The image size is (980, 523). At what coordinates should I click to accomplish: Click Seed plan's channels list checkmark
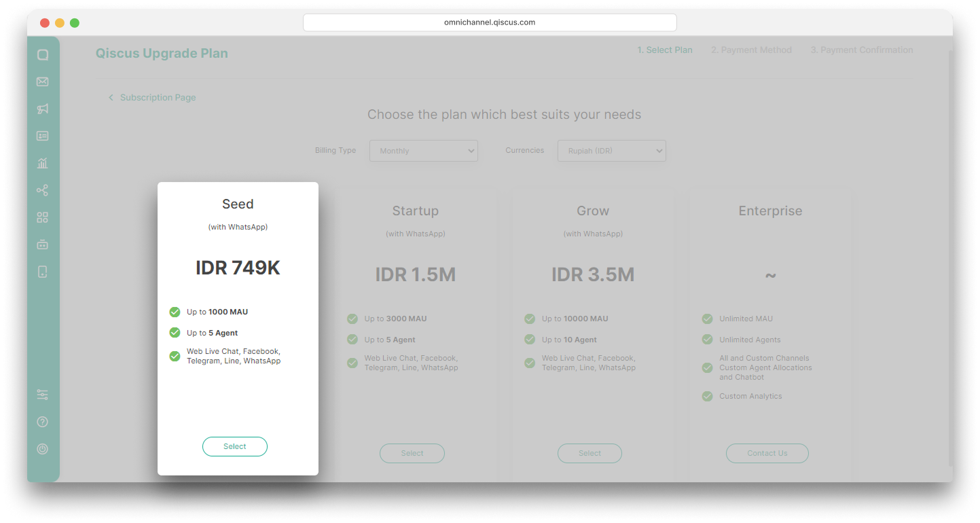[x=175, y=356]
